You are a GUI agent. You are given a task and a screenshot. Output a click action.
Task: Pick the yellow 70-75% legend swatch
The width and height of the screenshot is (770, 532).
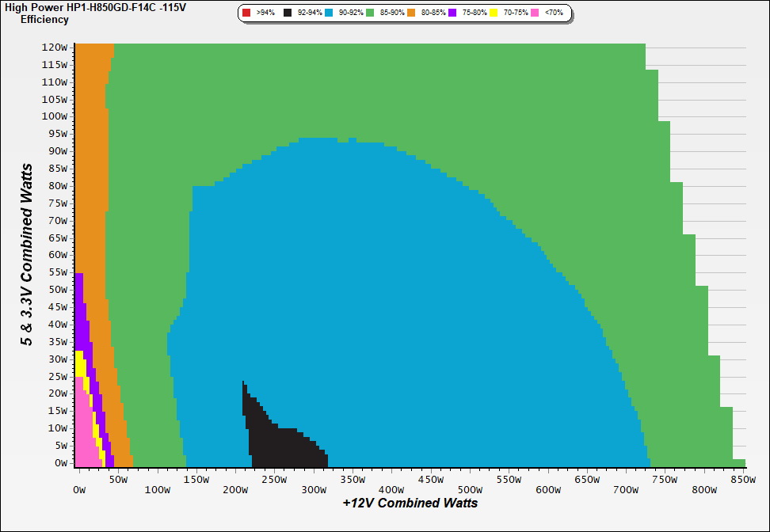pyautogui.click(x=494, y=13)
